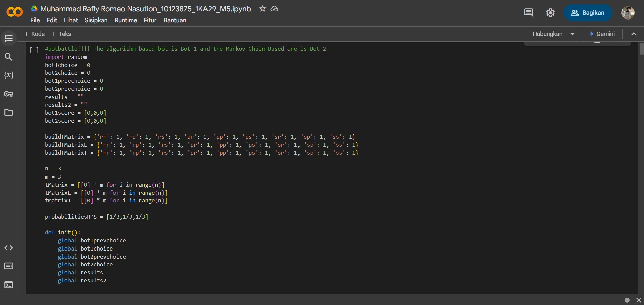
Task: Collapse the header with the chevron
Action: 634,34
